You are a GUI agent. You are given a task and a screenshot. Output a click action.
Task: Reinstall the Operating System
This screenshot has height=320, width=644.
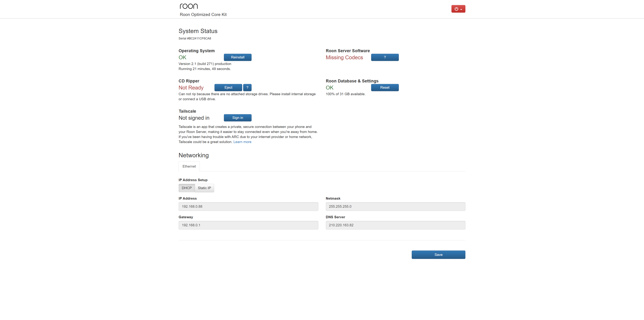pos(237,57)
